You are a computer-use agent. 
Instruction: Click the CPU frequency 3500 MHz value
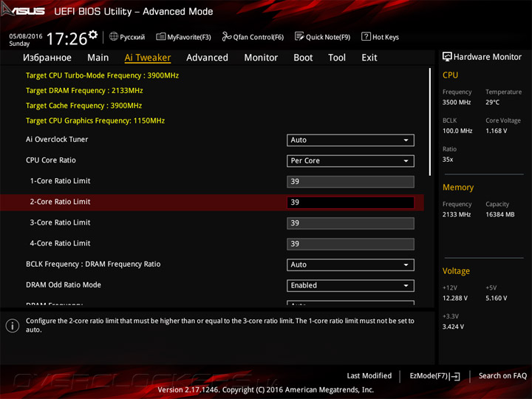(457, 102)
